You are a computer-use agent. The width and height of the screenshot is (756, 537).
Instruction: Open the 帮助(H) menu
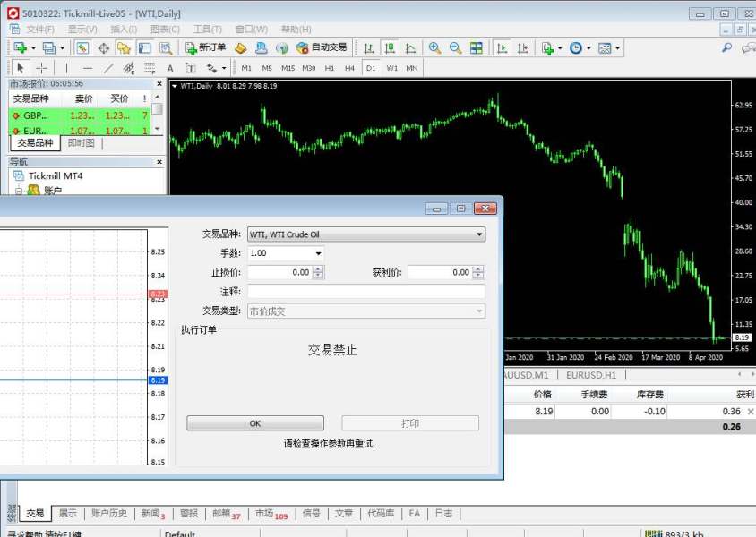tap(296, 30)
